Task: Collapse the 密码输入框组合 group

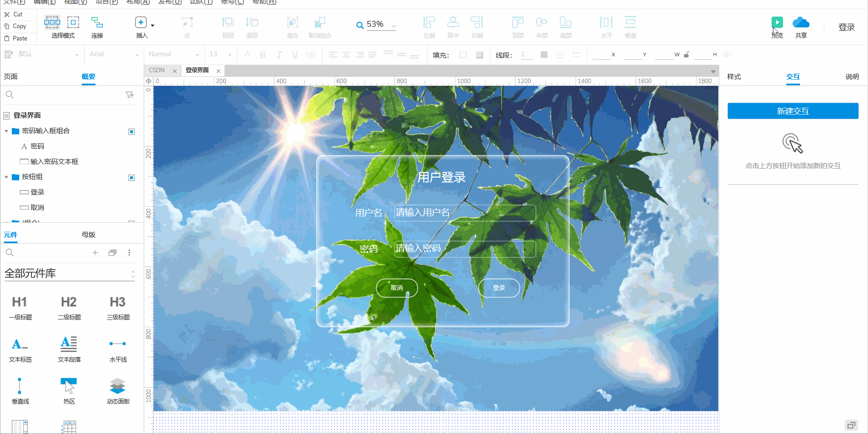Action: point(6,131)
